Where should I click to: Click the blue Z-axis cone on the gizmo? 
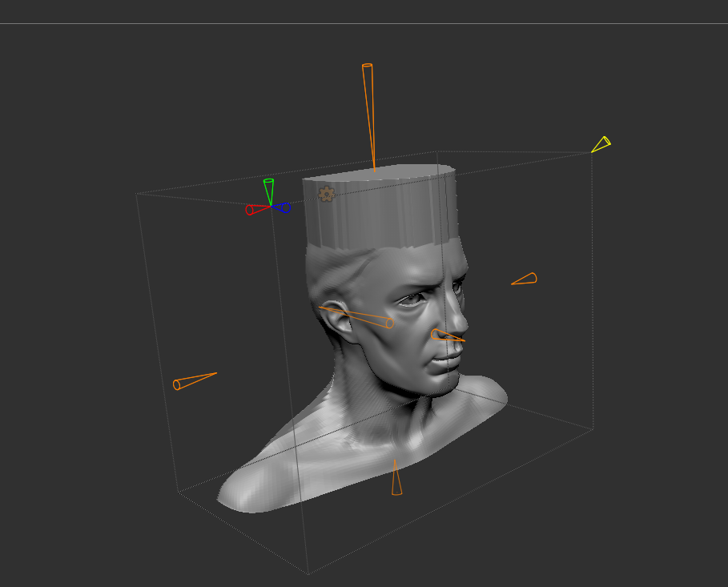282,207
